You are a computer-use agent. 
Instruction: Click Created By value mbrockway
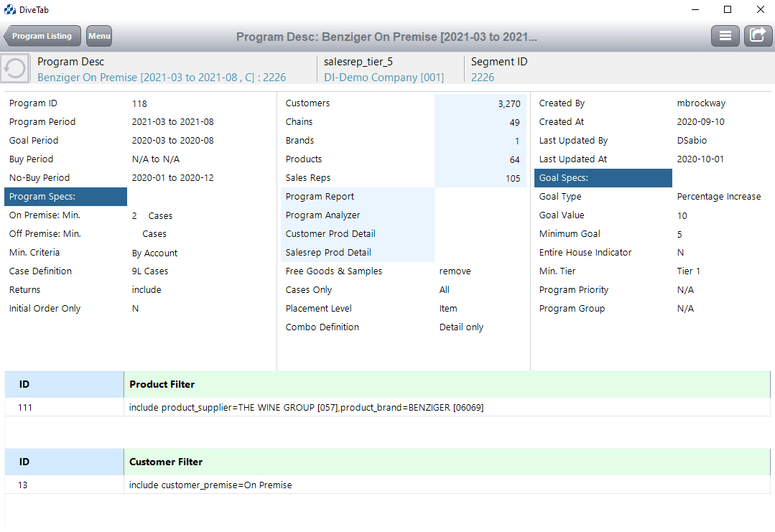701,103
